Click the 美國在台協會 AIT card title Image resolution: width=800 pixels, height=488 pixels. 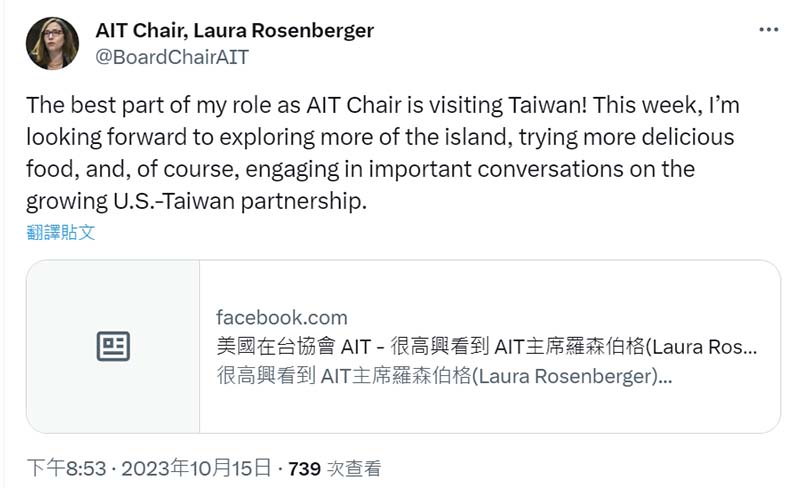point(486,348)
